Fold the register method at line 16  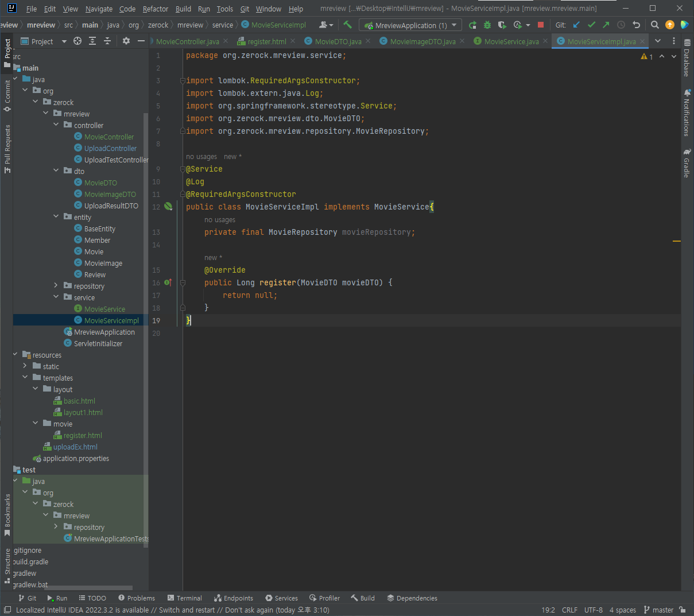[x=183, y=282]
